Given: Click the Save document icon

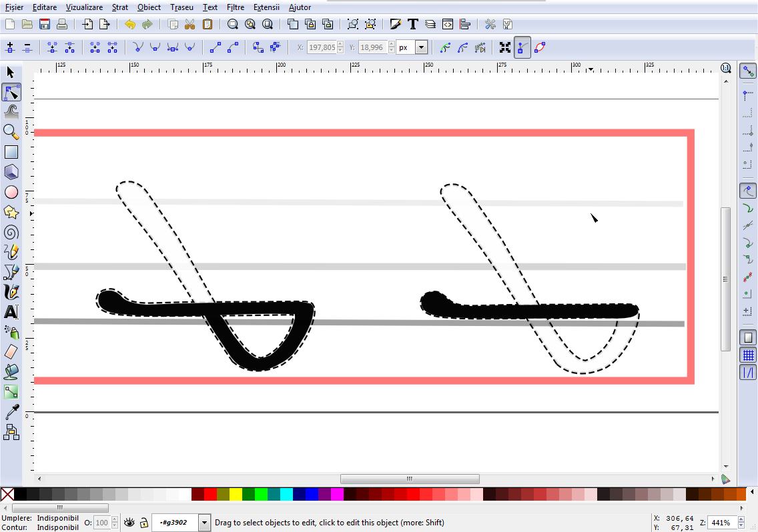Looking at the screenshot, I should (45, 25).
